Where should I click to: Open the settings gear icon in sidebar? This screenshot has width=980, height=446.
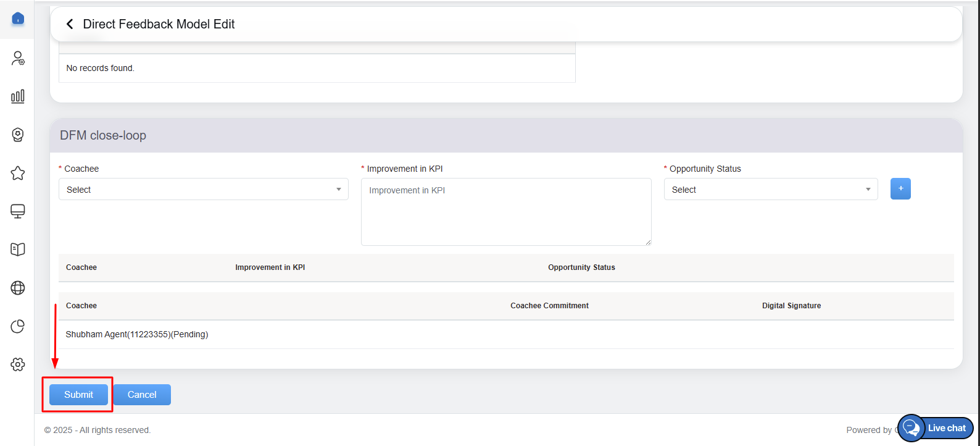(x=18, y=364)
